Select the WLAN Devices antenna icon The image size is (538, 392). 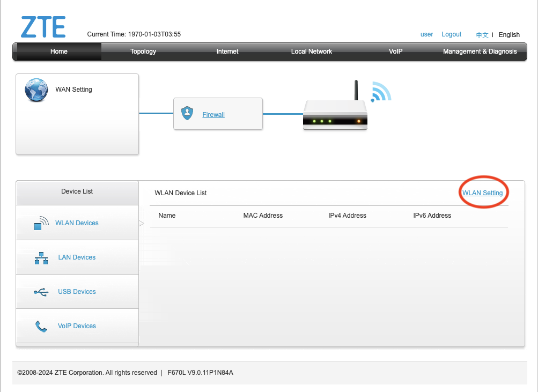(x=40, y=223)
